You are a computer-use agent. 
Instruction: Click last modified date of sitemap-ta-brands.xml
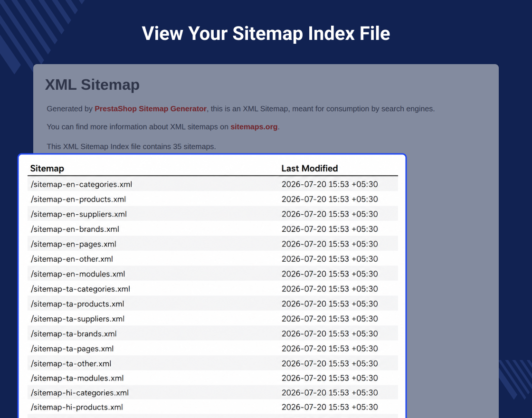point(330,333)
